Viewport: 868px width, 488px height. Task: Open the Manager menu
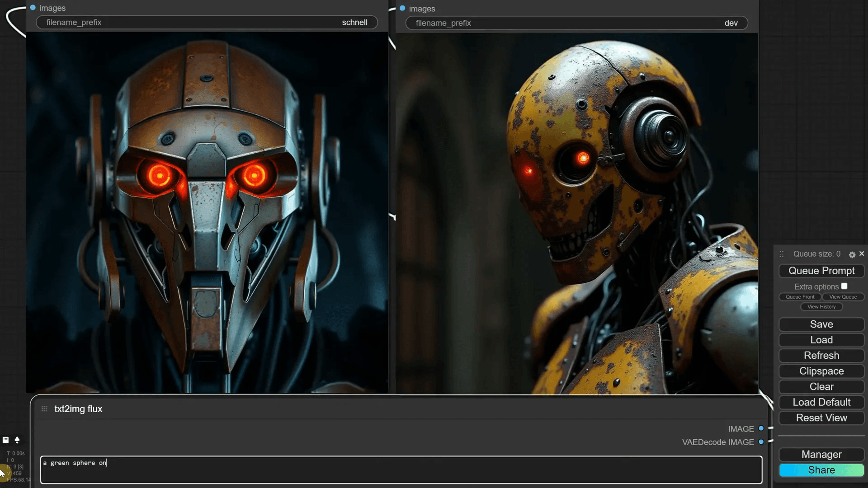pyautogui.click(x=821, y=455)
